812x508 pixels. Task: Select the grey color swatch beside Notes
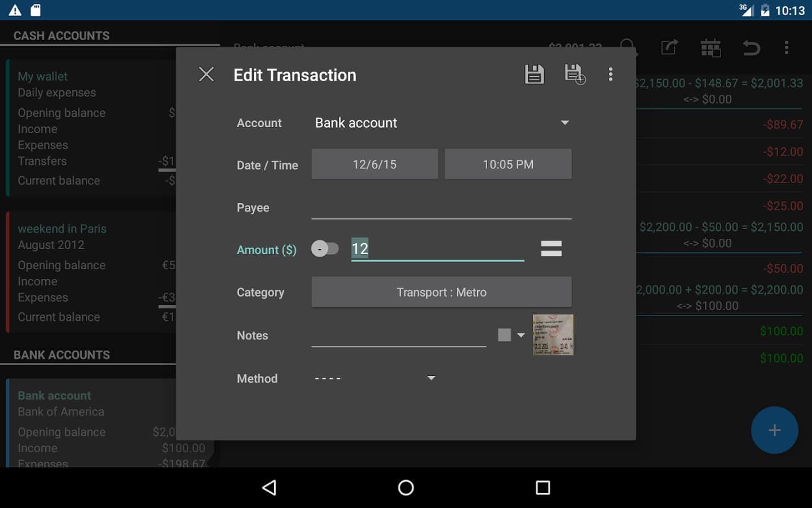(504, 335)
